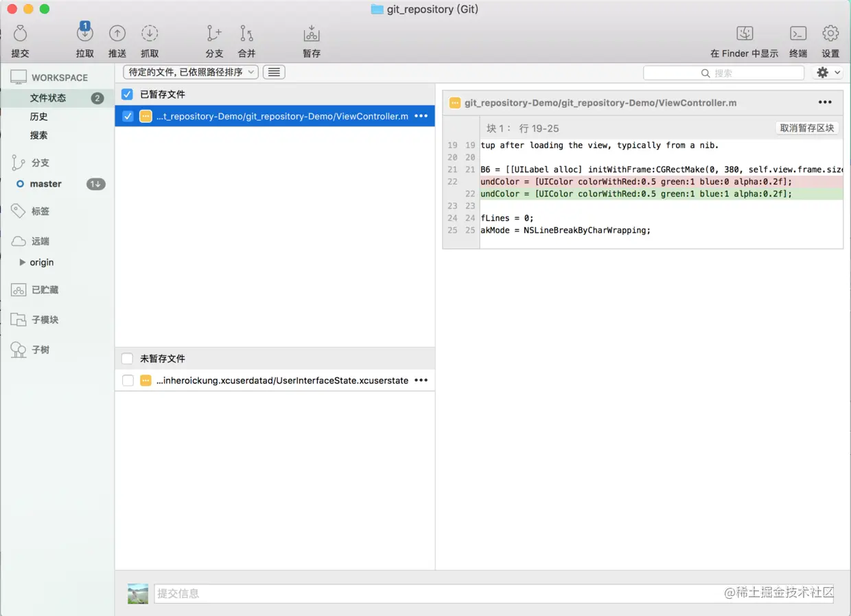This screenshot has width=851, height=616.
Task: Click the Fetch (抓取) toolbar icon
Action: 150,33
